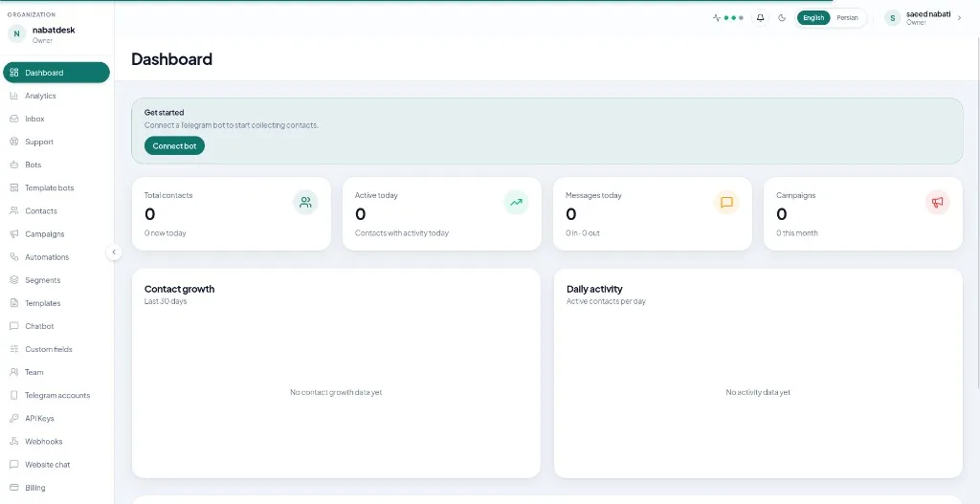Click the Contacts people icon in sidebar

click(14, 211)
